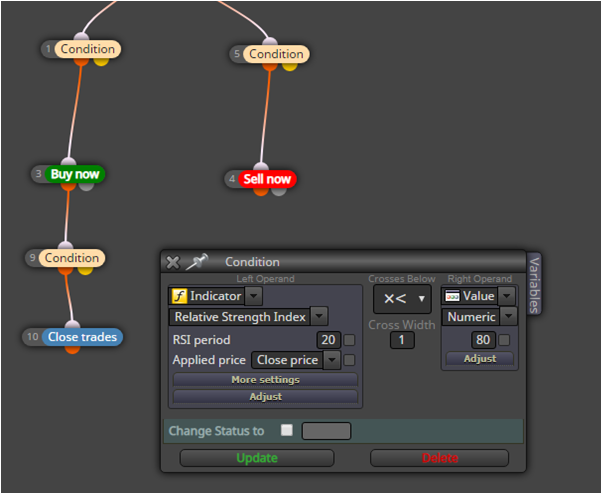Screen dimensions: 602x494
Task: Click the yellow output connector of Condition 9
Action: click(x=85, y=270)
